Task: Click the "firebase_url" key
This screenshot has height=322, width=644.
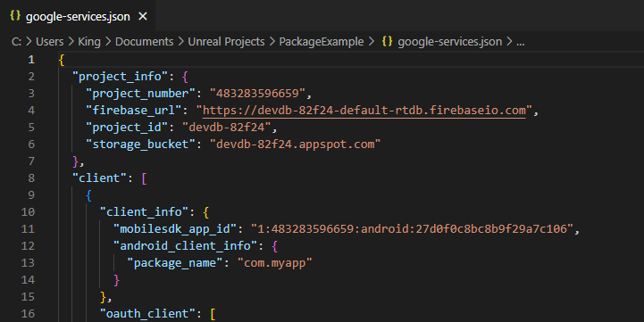Action: point(133,111)
